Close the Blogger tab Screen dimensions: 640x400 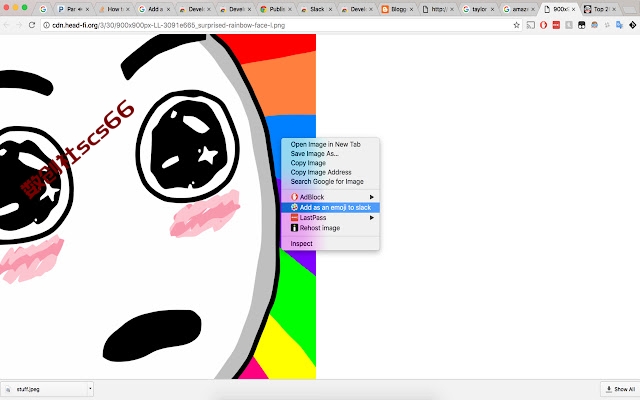pos(411,9)
